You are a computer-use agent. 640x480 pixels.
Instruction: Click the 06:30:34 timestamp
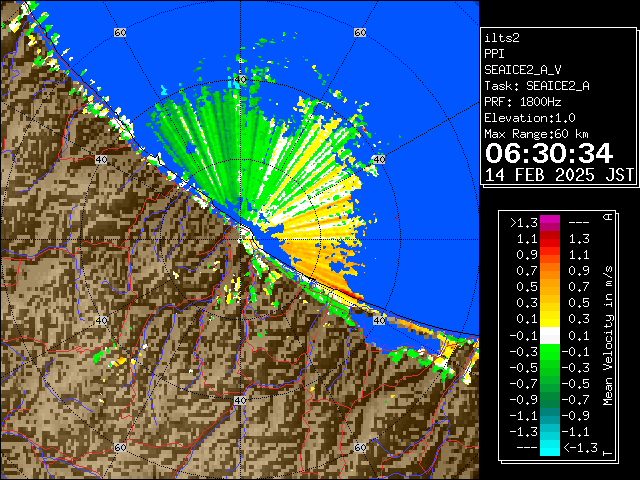pos(549,153)
